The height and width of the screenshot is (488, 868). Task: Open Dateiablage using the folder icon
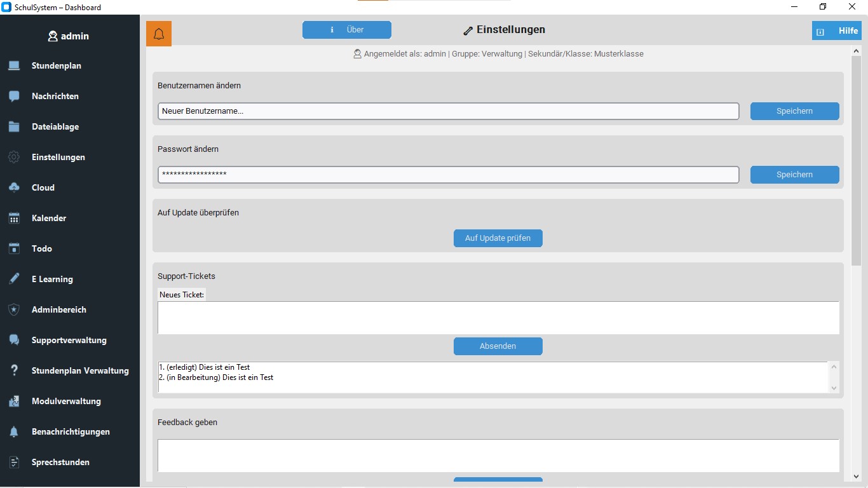(14, 126)
